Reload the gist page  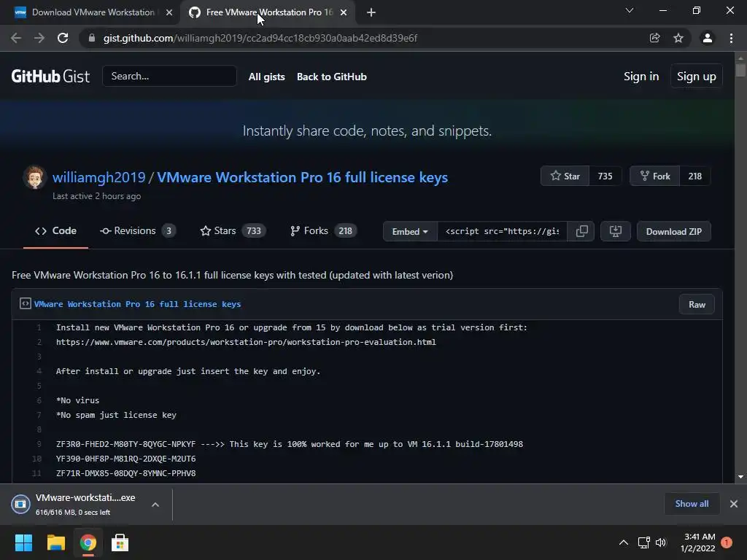click(x=63, y=38)
